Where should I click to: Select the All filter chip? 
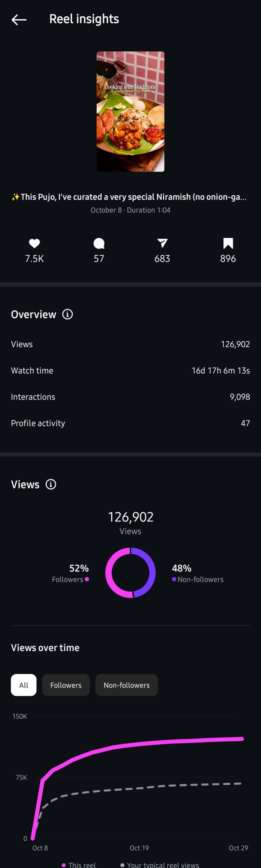24,685
